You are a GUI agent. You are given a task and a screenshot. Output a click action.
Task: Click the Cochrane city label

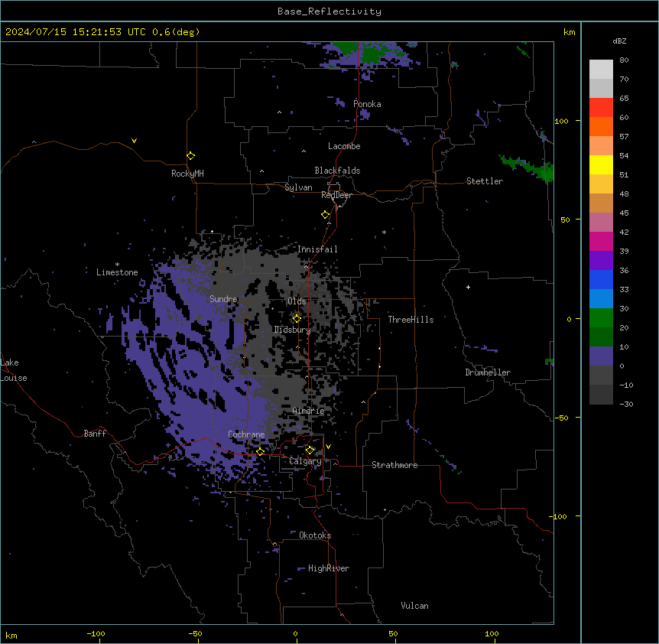246,434
